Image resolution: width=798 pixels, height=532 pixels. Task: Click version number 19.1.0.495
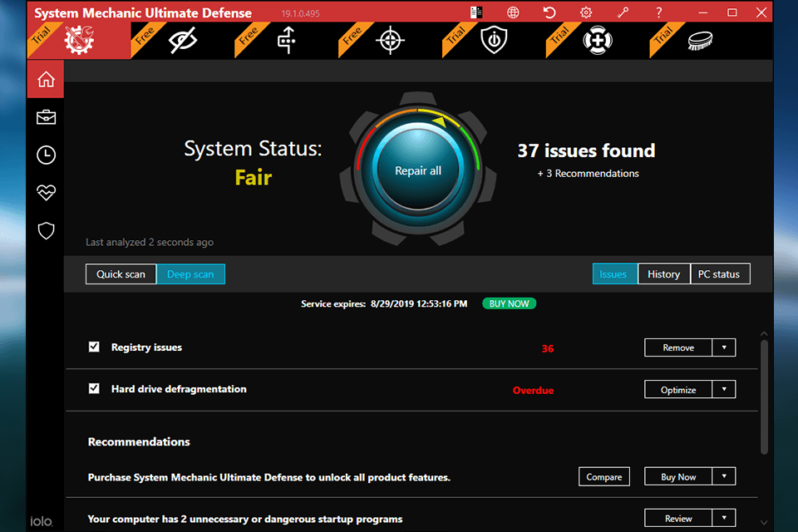pyautogui.click(x=300, y=14)
